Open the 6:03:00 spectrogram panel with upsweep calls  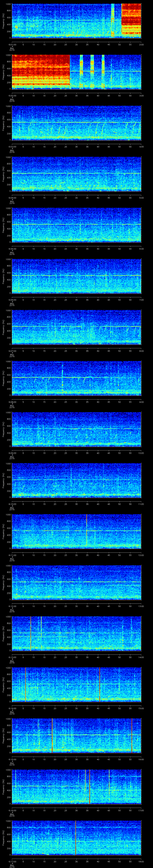[77, 123]
